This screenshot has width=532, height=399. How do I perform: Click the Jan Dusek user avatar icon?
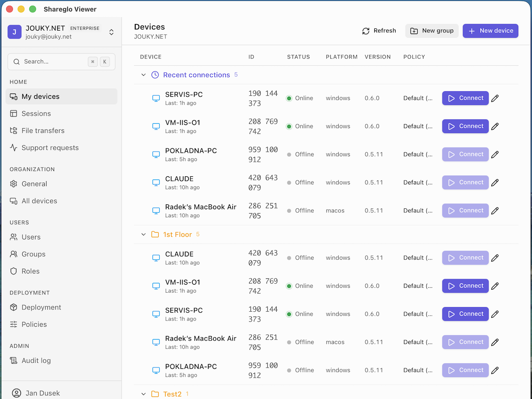point(16,393)
